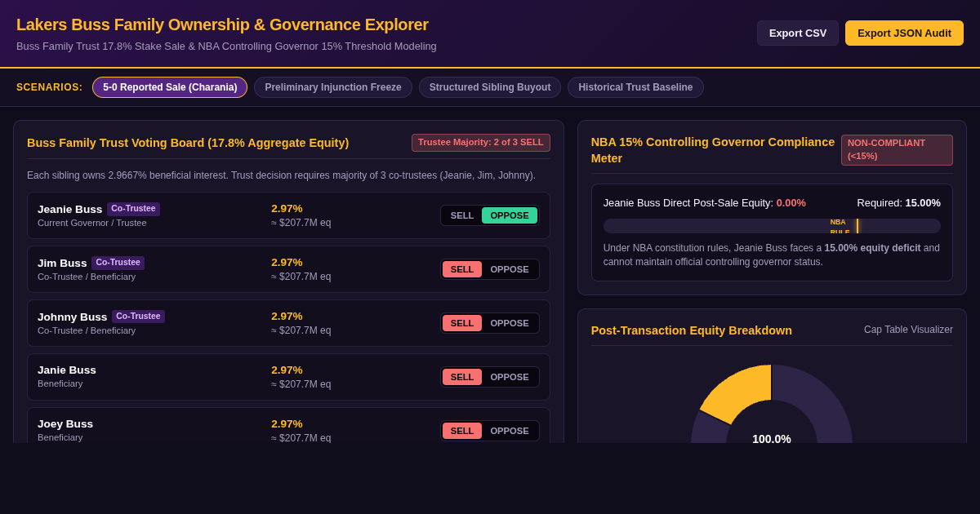This screenshot has width=980, height=514.
Task: Set Joey Buss vote to OPPOSE
Action: (510, 431)
